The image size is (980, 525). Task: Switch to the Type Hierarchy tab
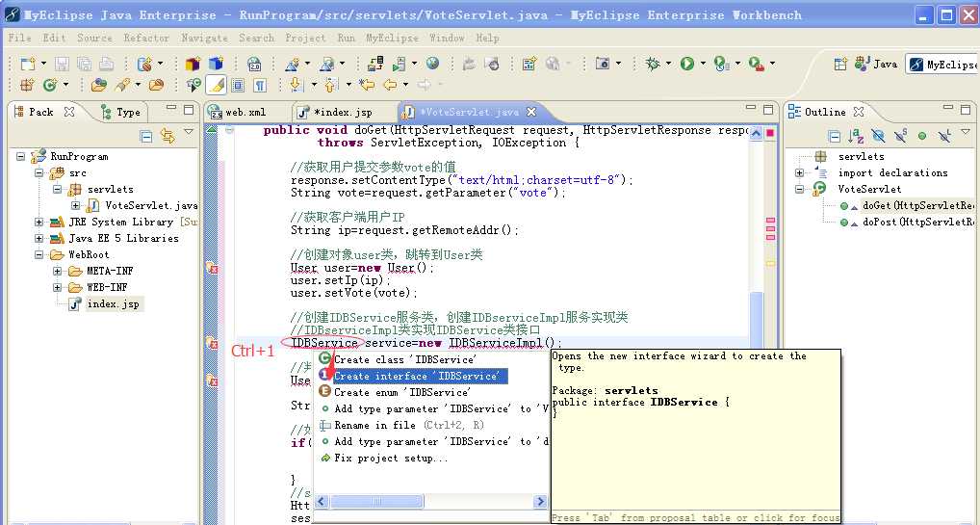point(122,112)
